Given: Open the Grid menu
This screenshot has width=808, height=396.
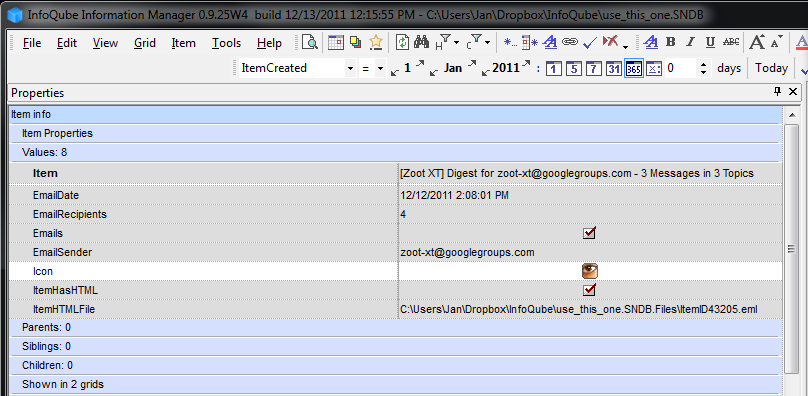Looking at the screenshot, I should [x=145, y=43].
